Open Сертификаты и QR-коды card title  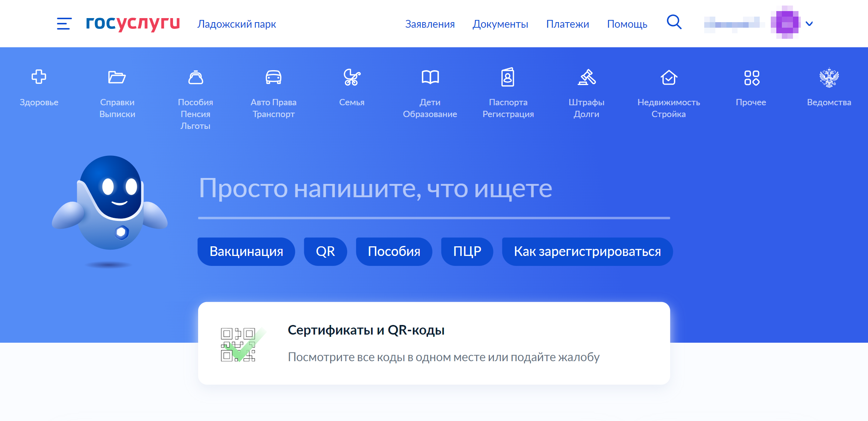click(366, 330)
